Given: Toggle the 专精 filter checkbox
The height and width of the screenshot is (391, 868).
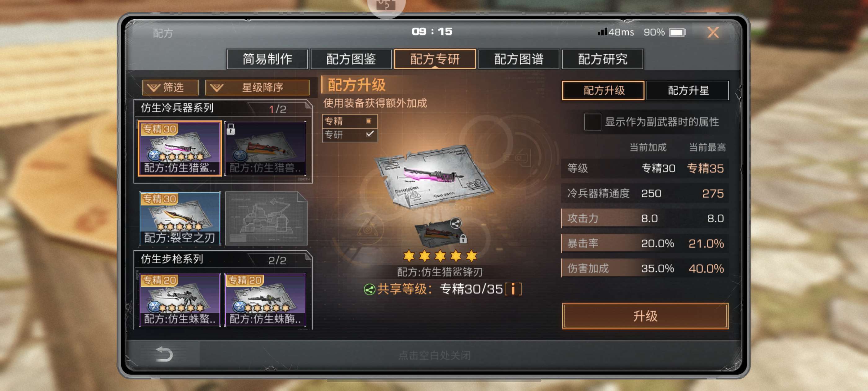Looking at the screenshot, I should coord(369,121).
